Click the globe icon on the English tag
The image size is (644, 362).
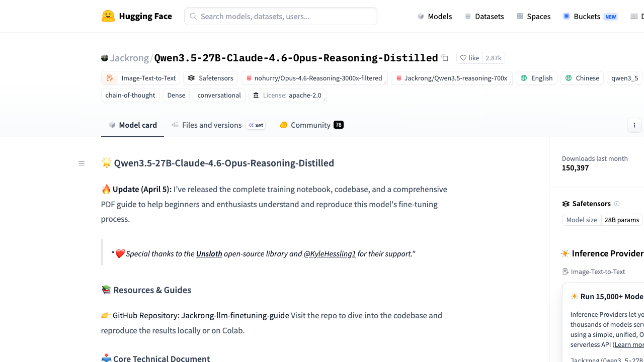(524, 78)
